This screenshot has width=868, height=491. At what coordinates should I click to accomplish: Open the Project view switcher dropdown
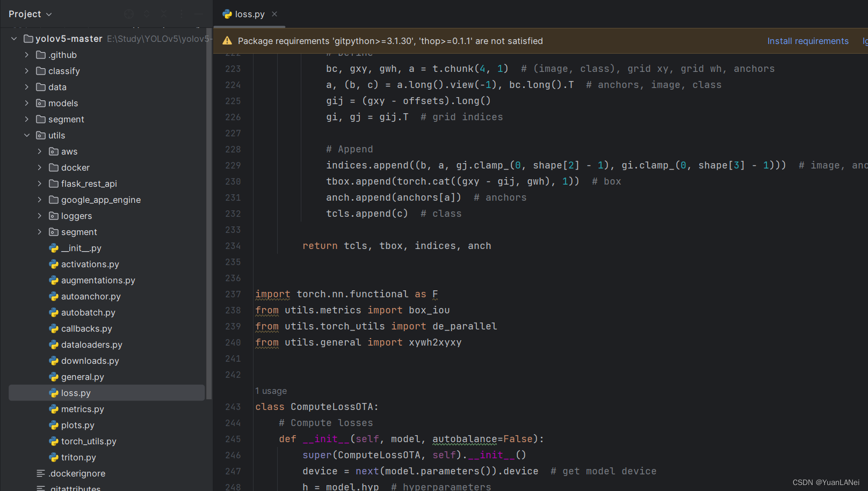coord(31,14)
